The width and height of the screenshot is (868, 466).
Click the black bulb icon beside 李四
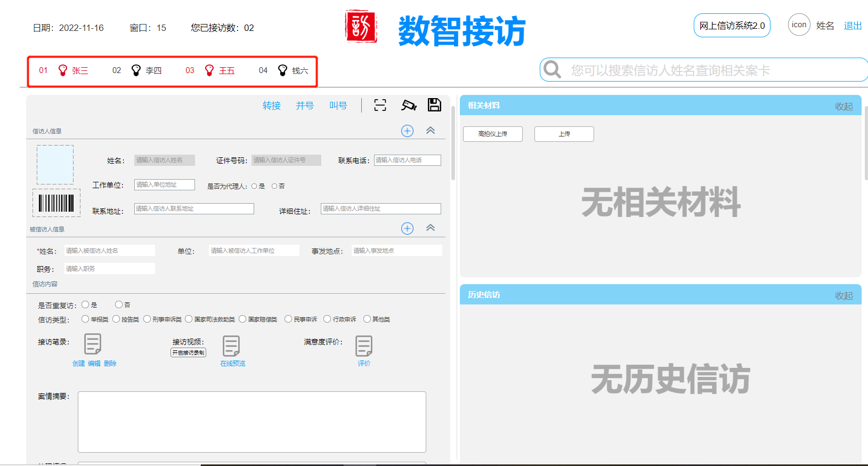136,70
